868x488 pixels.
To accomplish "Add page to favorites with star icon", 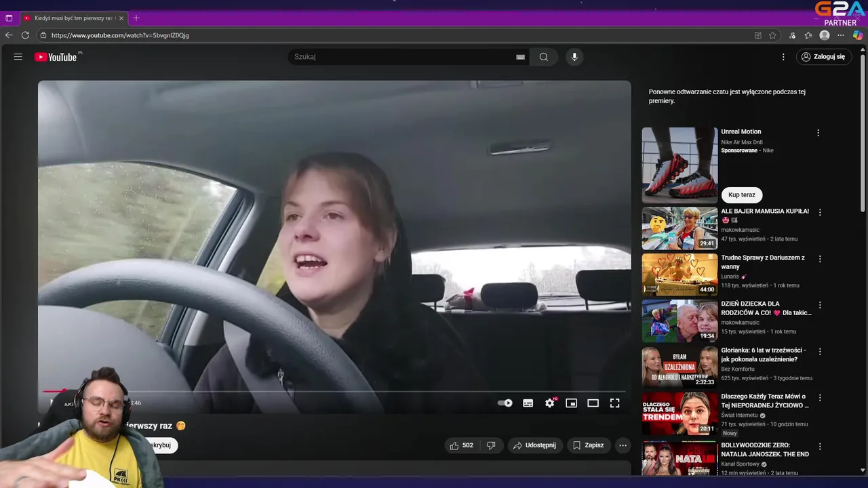I will pyautogui.click(x=772, y=35).
